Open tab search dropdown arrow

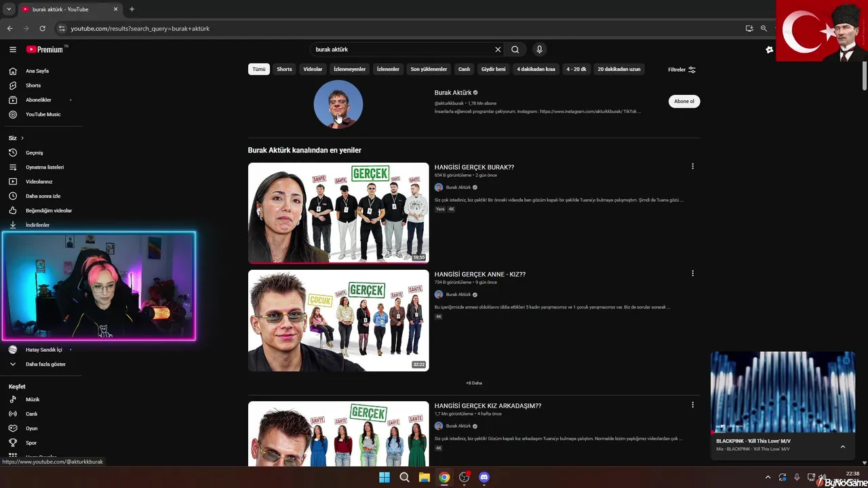[x=9, y=9]
